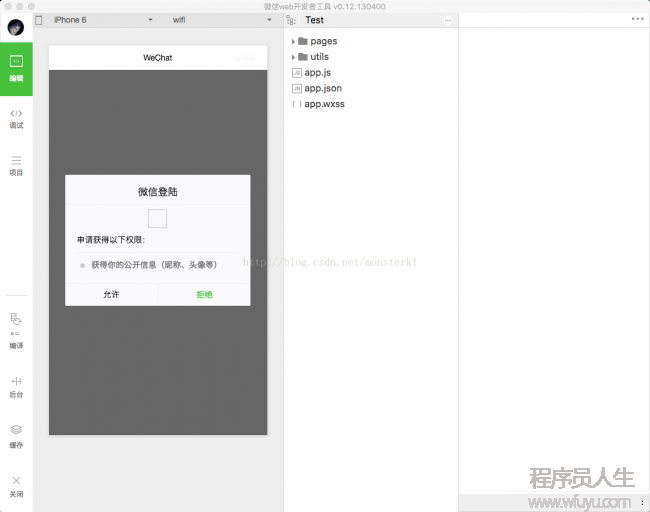Screen dimensions: 650x512
Task: Click the app logo placeholder in login dialog
Action: pos(158,218)
